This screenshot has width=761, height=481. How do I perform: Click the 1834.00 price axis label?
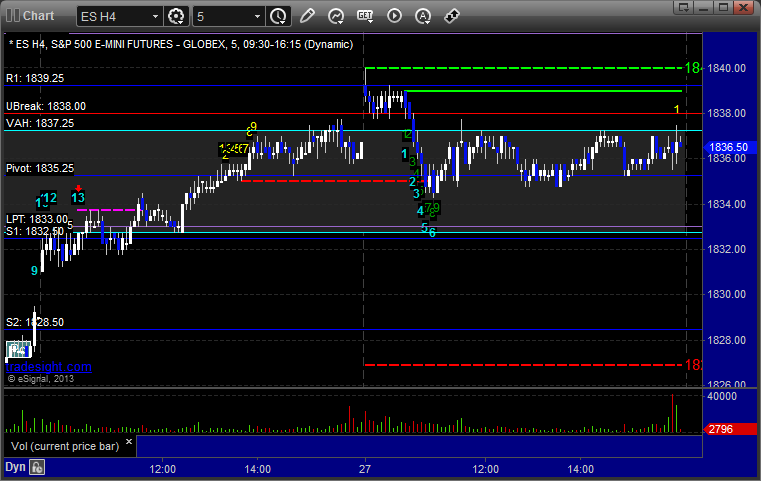pos(727,204)
